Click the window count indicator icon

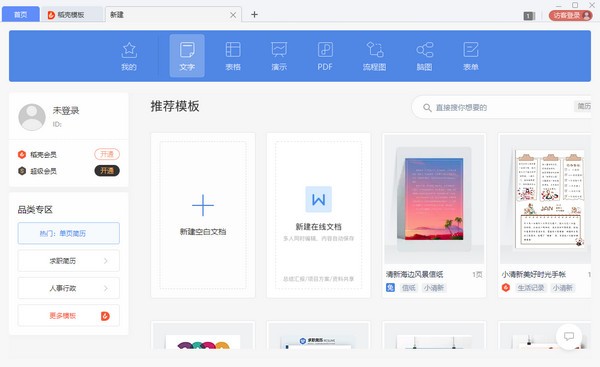click(x=529, y=16)
